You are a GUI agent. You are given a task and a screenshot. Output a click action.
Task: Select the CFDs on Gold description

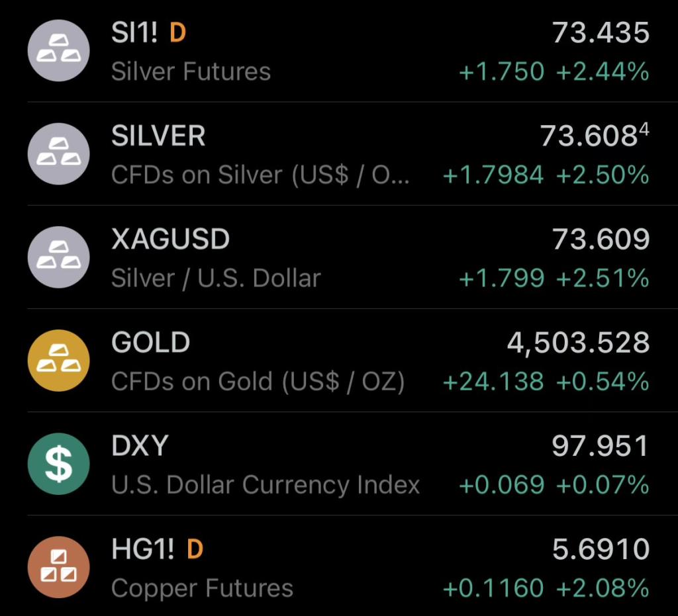[x=258, y=382]
